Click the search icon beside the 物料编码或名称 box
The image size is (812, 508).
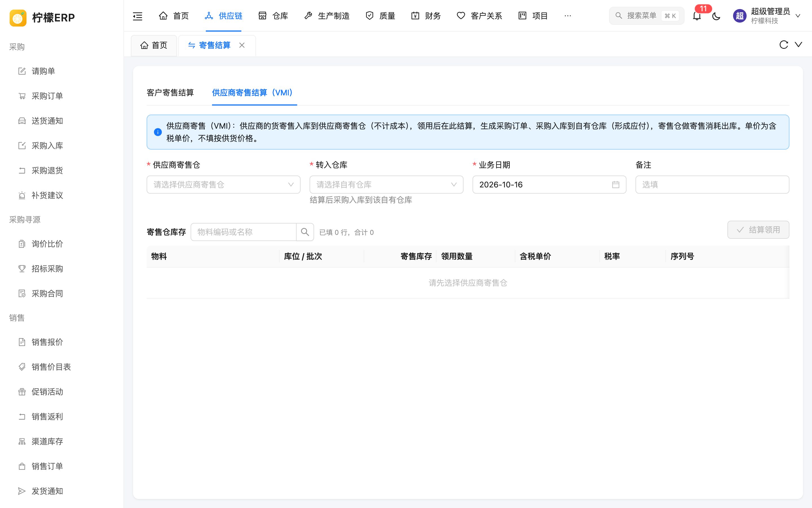305,232
